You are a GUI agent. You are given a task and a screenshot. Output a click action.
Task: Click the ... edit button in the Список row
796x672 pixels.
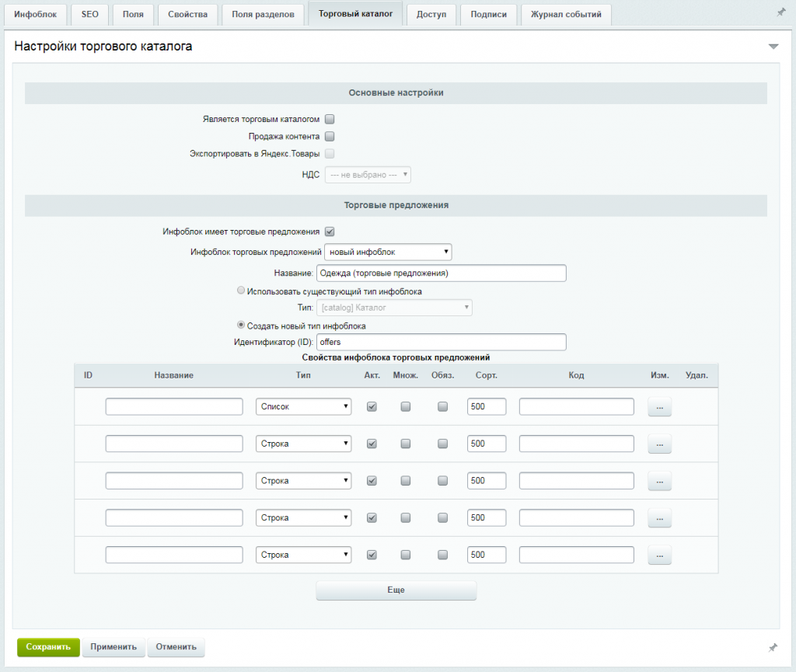click(x=659, y=407)
